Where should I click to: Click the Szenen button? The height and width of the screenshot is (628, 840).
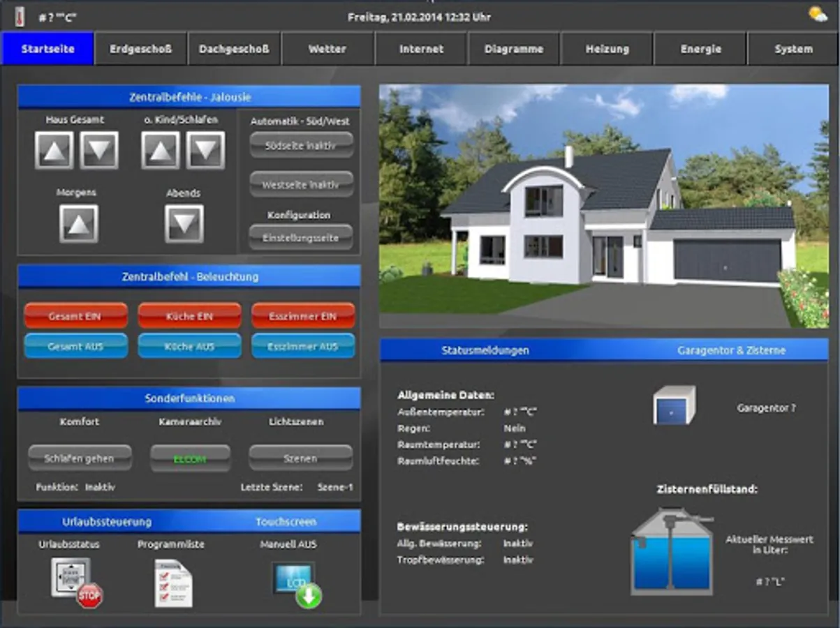tap(301, 458)
